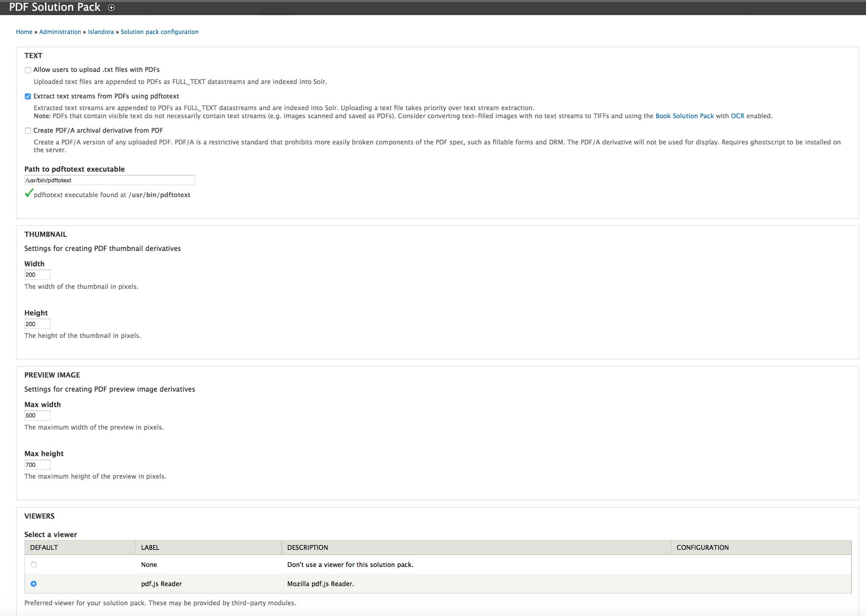The height and width of the screenshot is (616, 866).
Task: Click the thumbnail Height input field
Action: tap(37, 324)
